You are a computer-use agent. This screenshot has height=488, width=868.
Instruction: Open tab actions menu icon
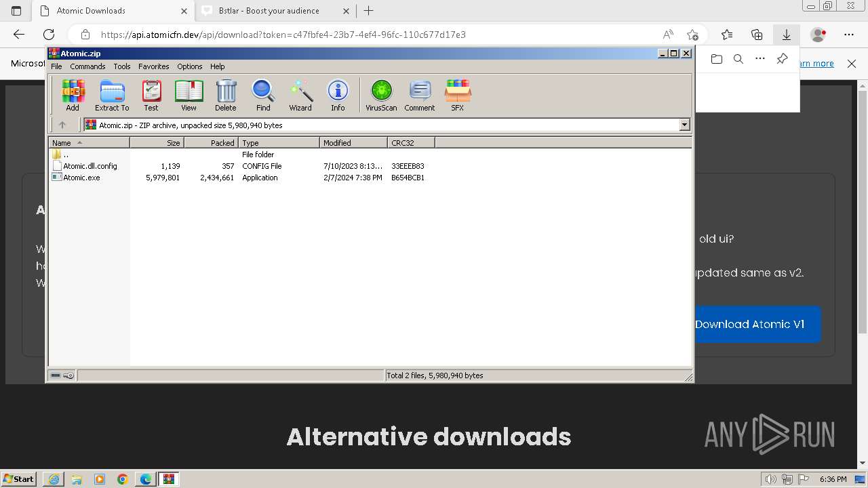[16, 11]
